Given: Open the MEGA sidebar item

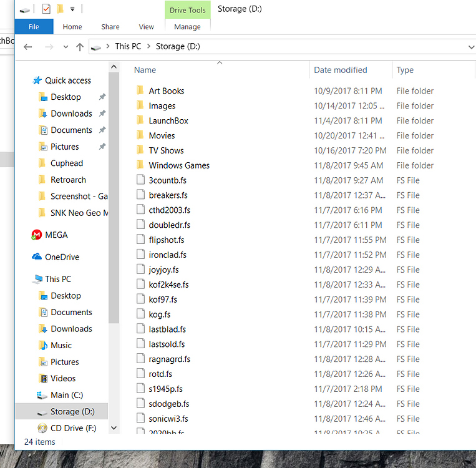Looking at the screenshot, I should pyautogui.click(x=56, y=235).
